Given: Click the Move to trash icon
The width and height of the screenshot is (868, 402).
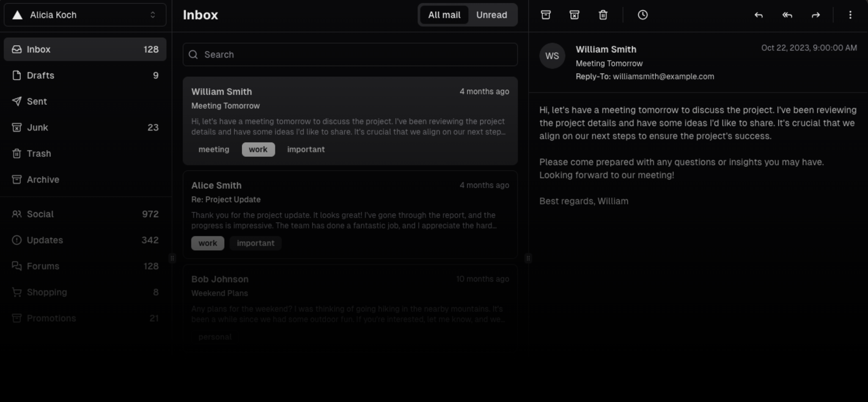Looking at the screenshot, I should (603, 15).
